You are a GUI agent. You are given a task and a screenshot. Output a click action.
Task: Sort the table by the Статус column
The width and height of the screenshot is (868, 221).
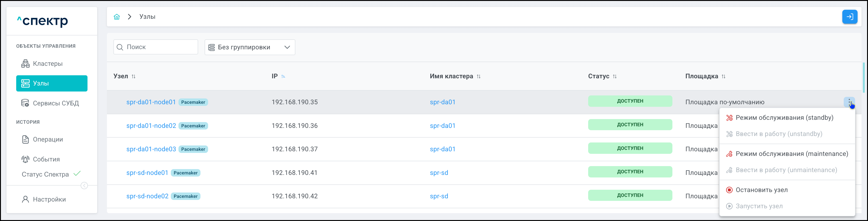(x=615, y=77)
